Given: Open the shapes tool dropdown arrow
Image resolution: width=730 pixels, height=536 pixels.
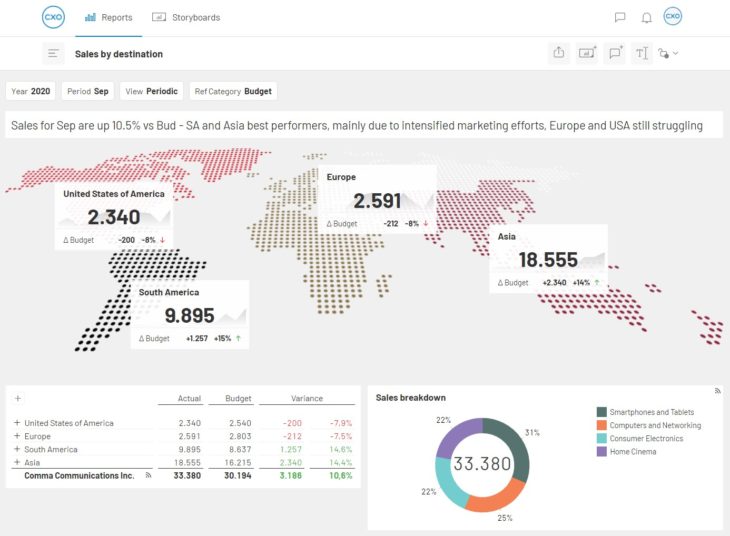Looking at the screenshot, I should point(676,53).
